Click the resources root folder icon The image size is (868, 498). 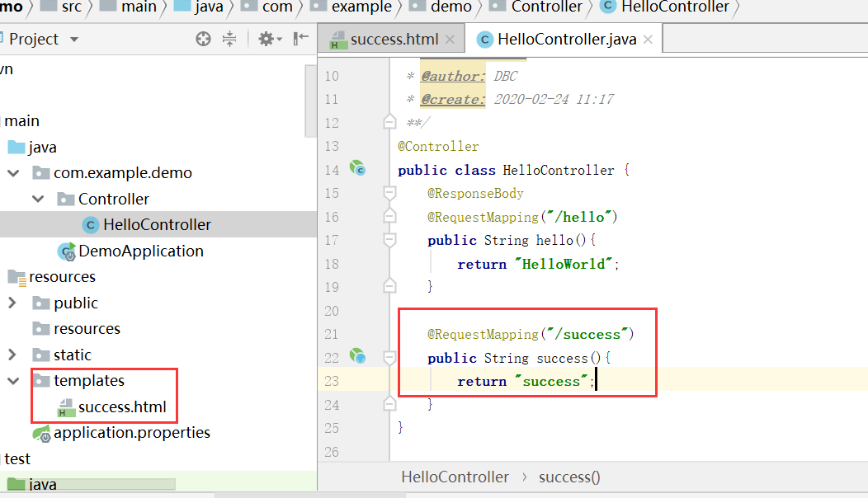click(17, 278)
